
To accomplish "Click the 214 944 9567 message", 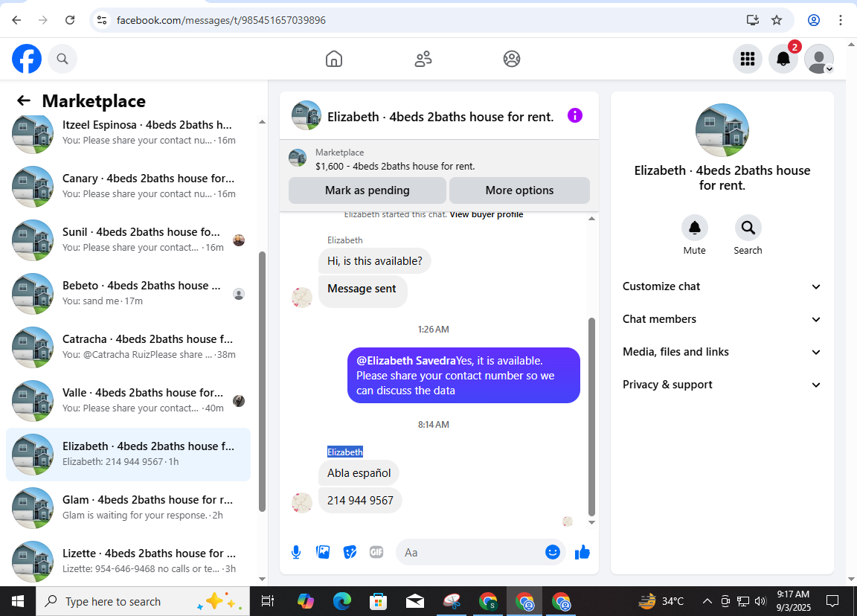I will [360, 501].
